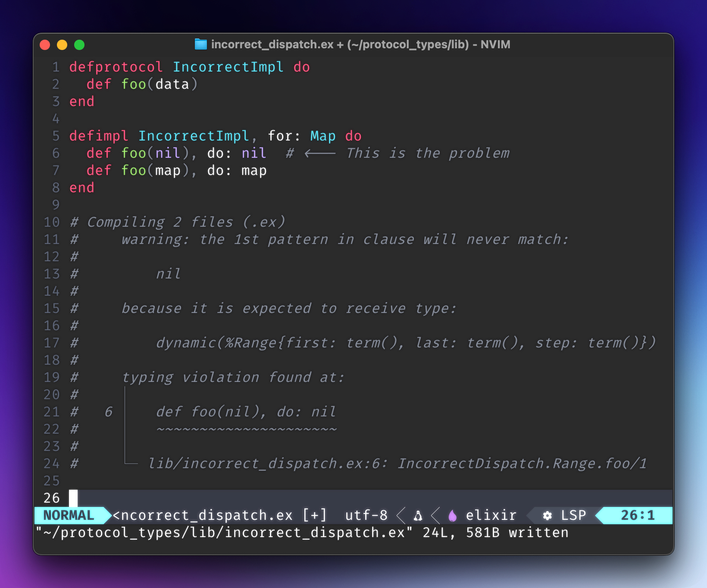The width and height of the screenshot is (707, 588).
Task: Click the purple Elixir droplet icon
Action: pyautogui.click(x=452, y=516)
